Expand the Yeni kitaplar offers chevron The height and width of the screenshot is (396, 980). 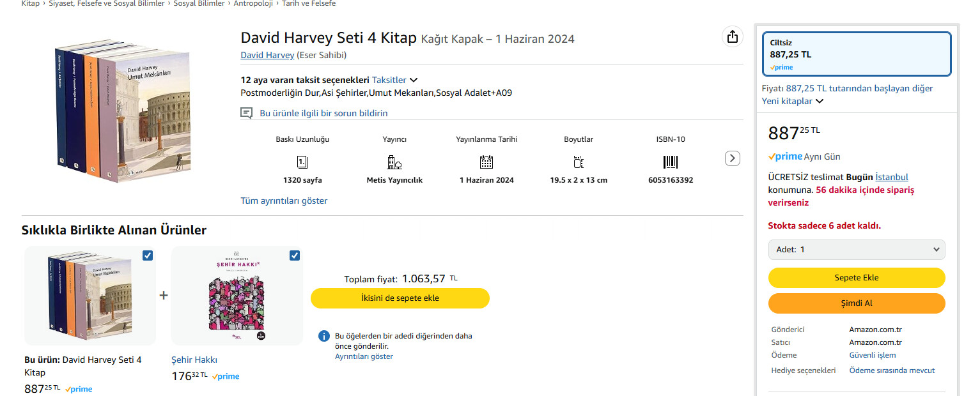tap(820, 101)
